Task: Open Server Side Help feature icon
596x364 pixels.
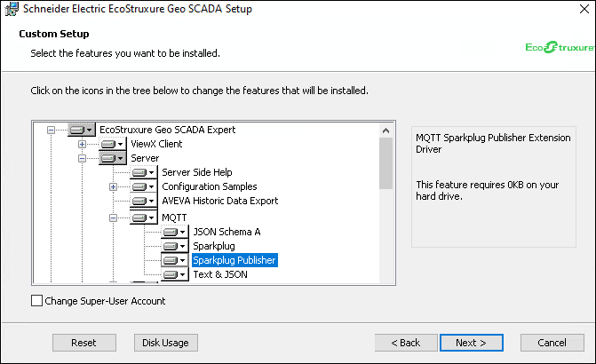Action: click(143, 172)
